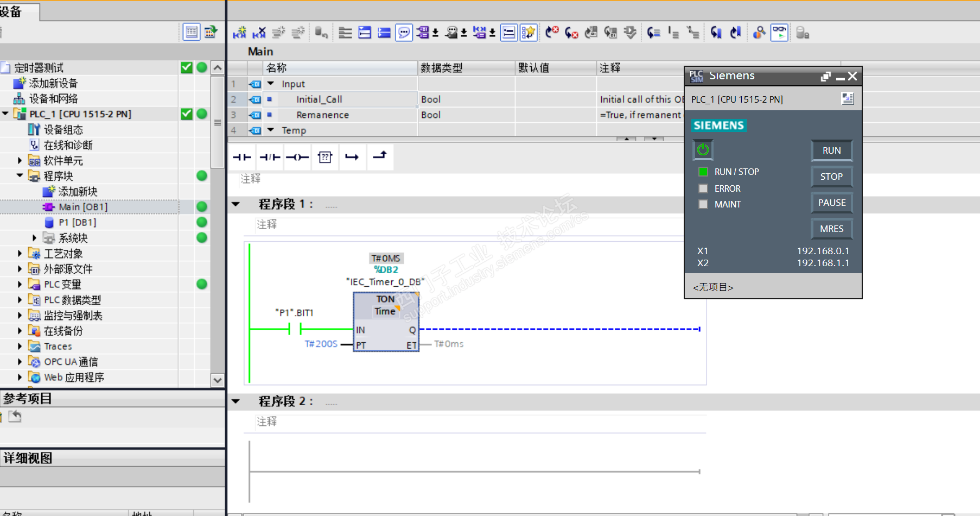The height and width of the screenshot is (516, 980).
Task: Click the Delete network toolbar icon
Action: point(259,33)
